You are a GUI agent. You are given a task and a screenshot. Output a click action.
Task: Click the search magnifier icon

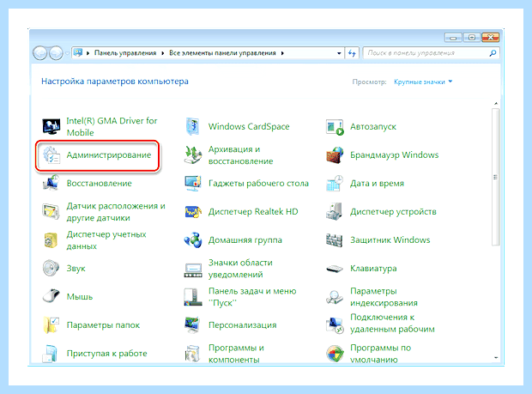point(493,53)
